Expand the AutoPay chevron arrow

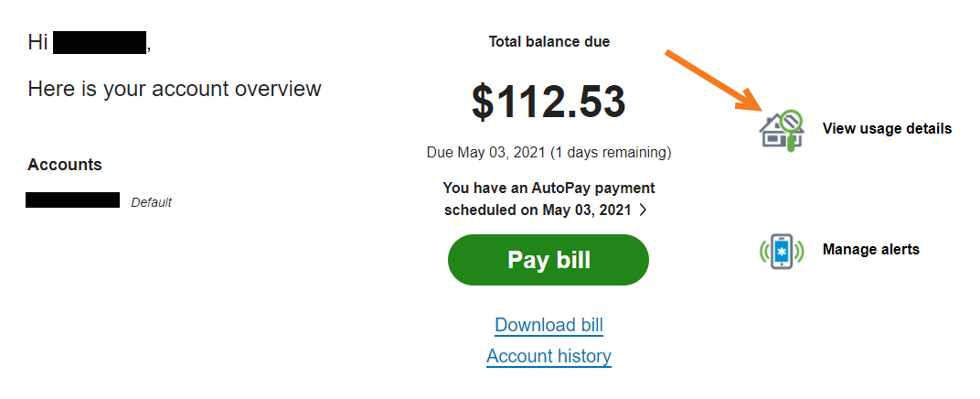point(644,210)
